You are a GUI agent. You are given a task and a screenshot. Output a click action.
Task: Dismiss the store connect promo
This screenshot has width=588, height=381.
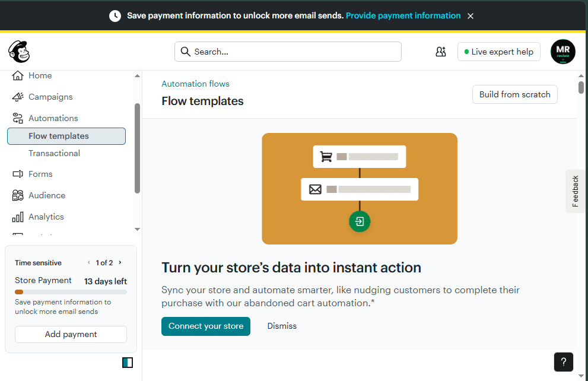(x=282, y=326)
